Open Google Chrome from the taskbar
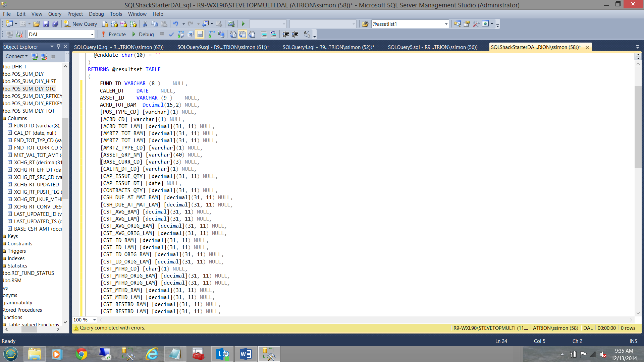 (x=81, y=354)
